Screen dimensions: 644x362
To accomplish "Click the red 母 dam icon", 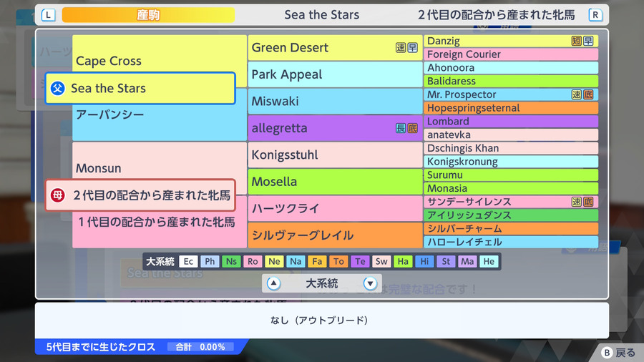I will click(x=58, y=195).
